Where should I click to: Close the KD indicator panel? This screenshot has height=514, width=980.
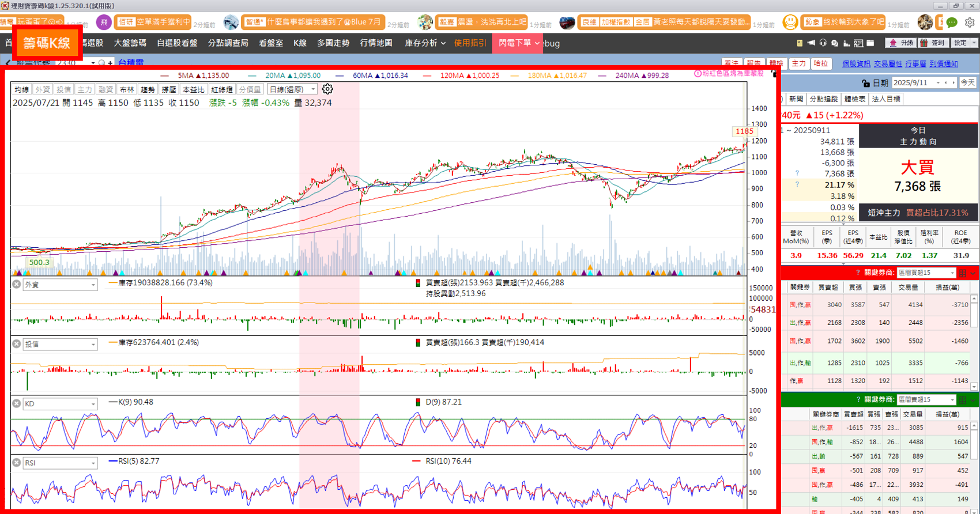pos(17,403)
